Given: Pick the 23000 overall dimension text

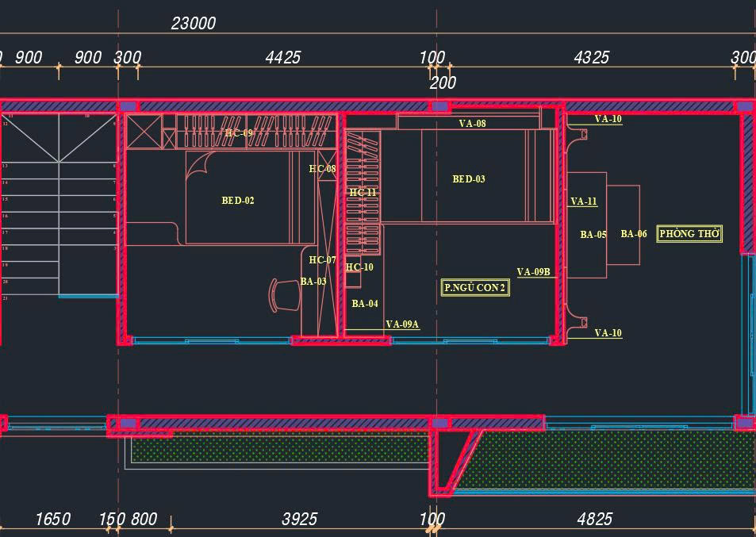Looking at the screenshot, I should 194,24.
